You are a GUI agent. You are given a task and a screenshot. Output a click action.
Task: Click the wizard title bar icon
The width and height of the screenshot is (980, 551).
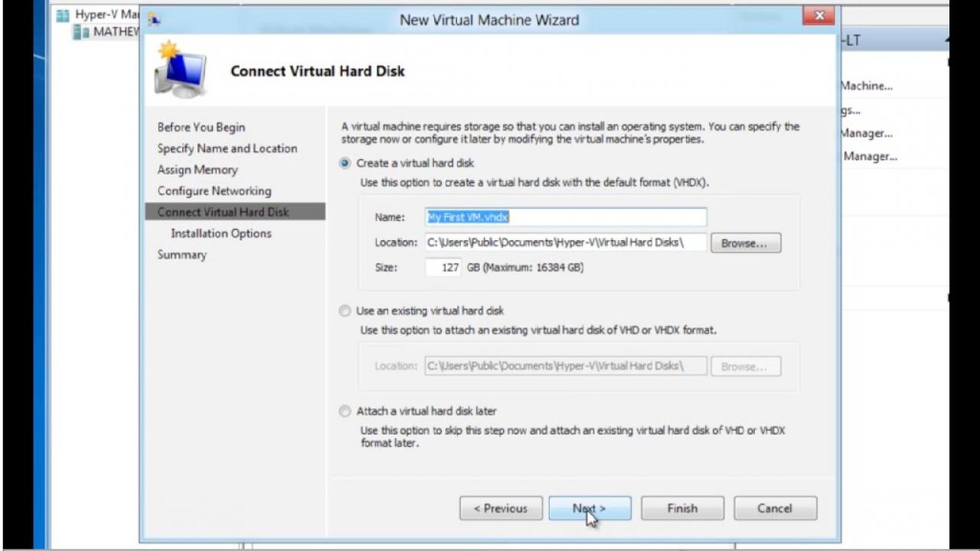point(154,18)
